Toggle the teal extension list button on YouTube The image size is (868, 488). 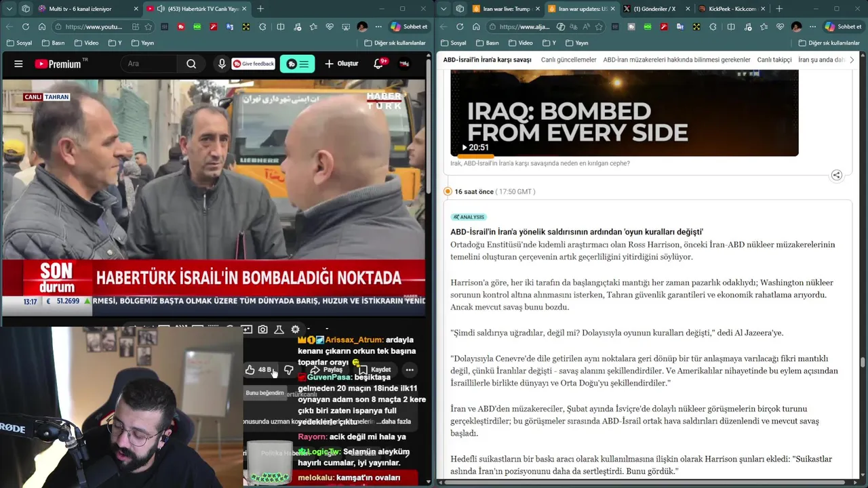point(297,64)
